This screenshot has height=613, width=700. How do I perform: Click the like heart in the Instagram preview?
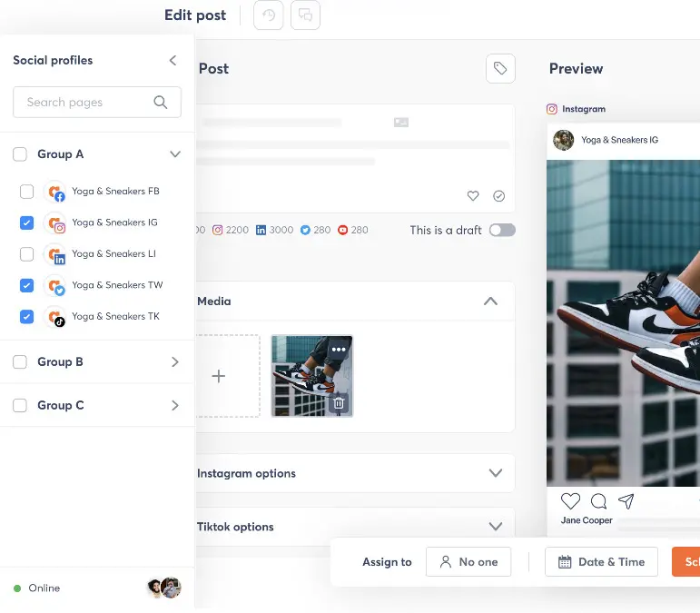[570, 501]
